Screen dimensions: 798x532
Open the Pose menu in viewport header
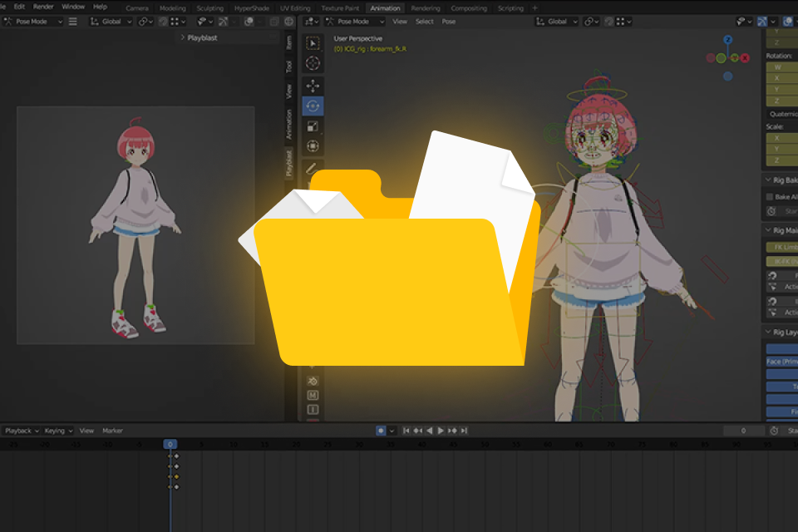point(448,22)
